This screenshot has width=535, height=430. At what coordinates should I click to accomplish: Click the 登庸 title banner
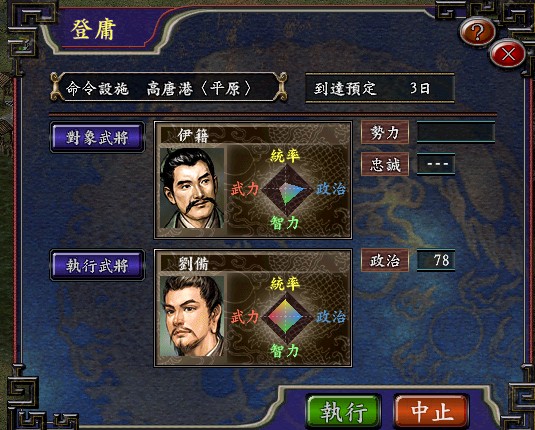click(x=94, y=29)
